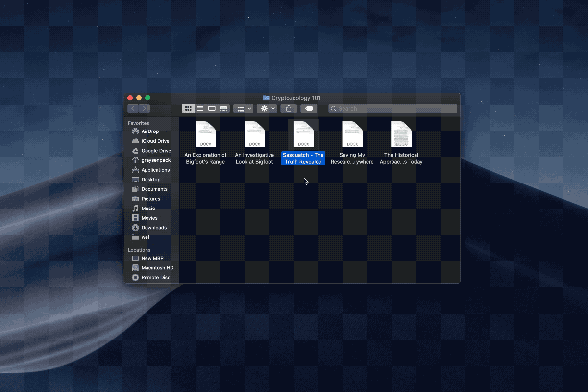Viewport: 588px width, 392px height.
Task: Select Google Drive in the sidebar
Action: [x=156, y=151]
